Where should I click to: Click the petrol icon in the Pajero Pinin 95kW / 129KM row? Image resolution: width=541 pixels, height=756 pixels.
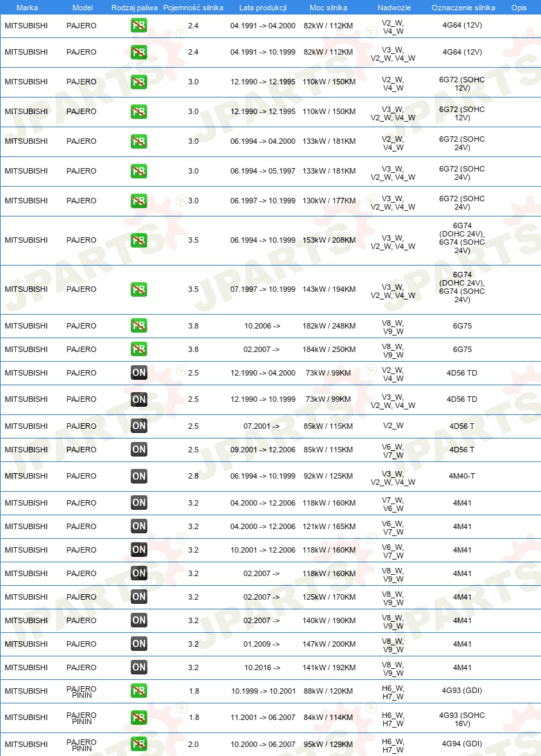click(139, 744)
